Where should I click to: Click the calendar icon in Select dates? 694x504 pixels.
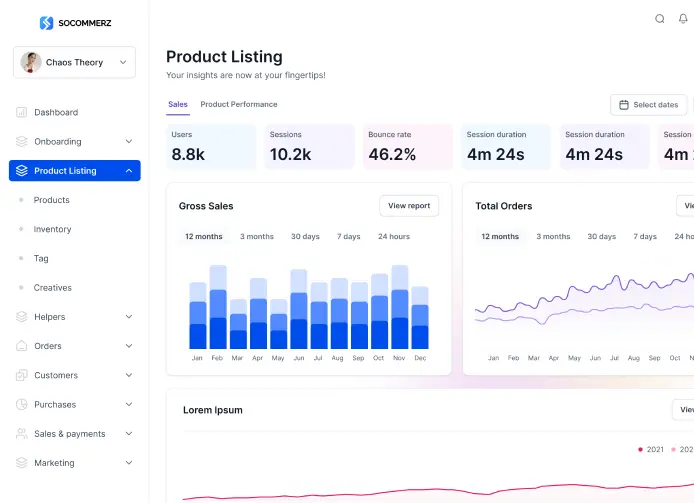pos(624,105)
